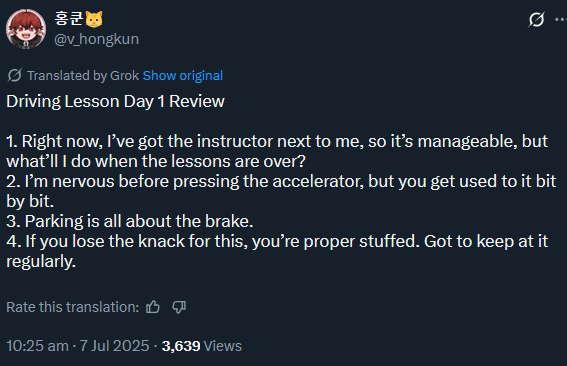Click the 'Translated by Grok' label

click(x=83, y=76)
